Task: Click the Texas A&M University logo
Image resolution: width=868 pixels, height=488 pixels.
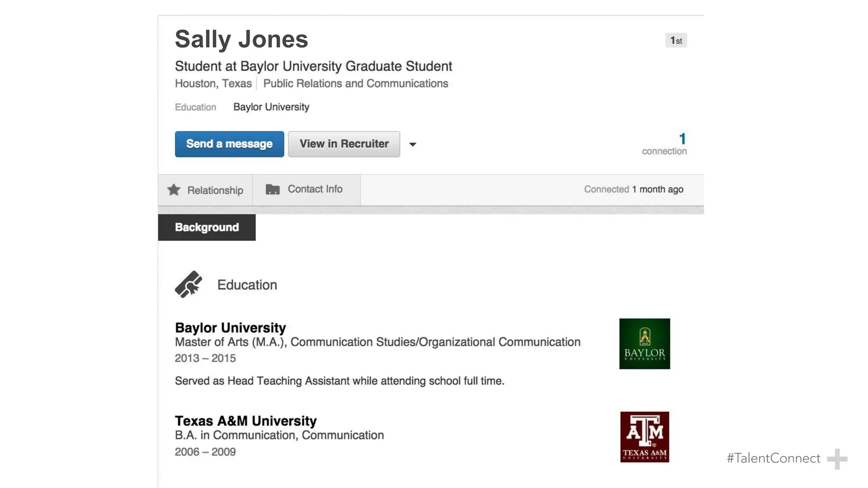Action: (644, 437)
